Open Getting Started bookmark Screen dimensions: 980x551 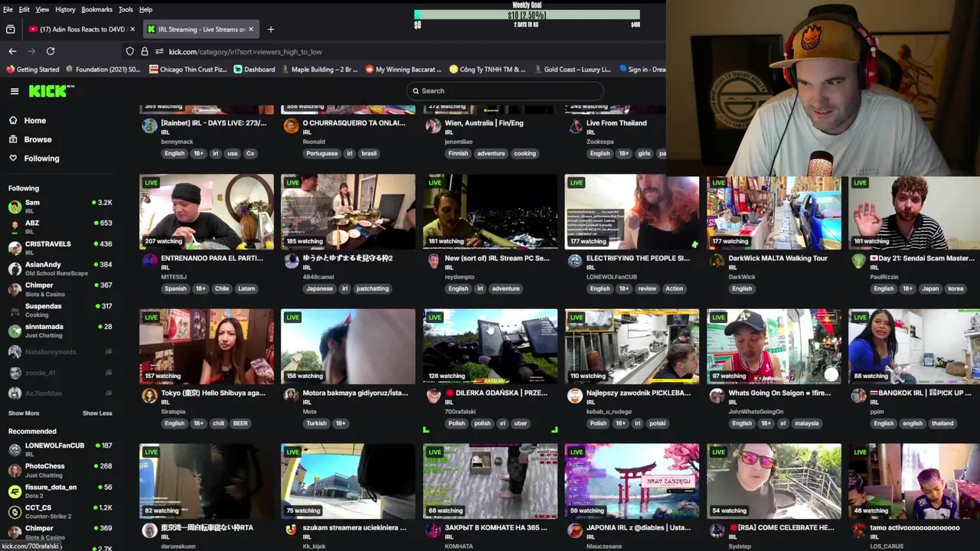[32, 70]
